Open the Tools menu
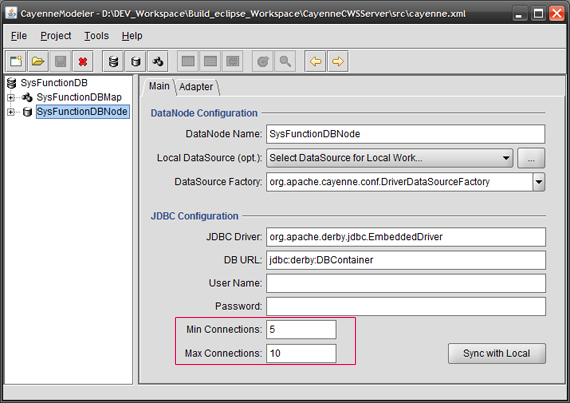Screen dimensions: 570x403 (97, 36)
